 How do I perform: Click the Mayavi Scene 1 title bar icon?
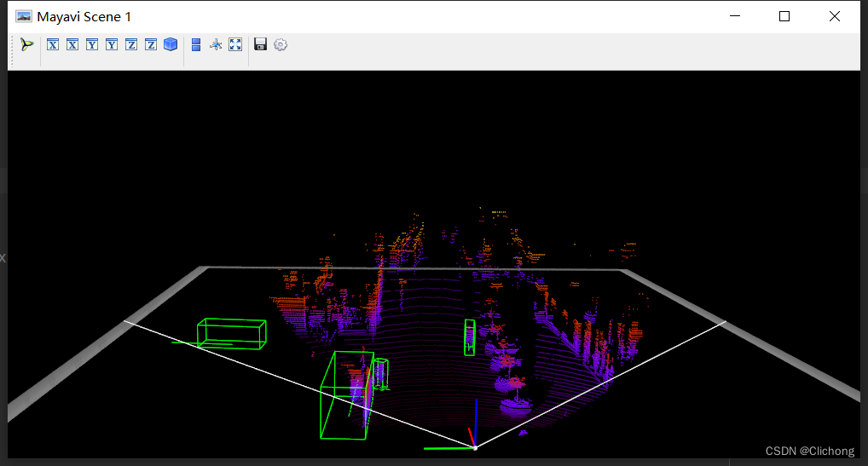tap(24, 16)
